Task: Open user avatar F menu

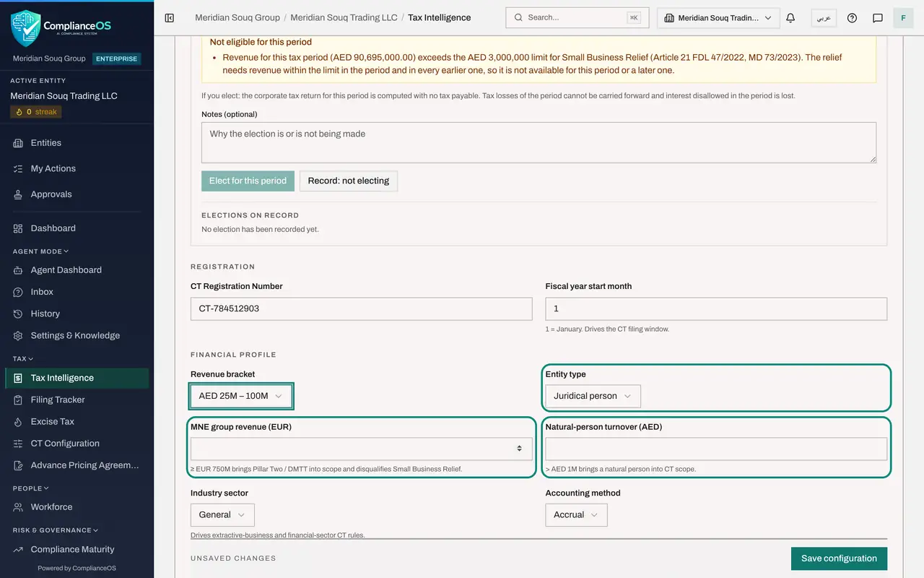Action: (x=904, y=17)
